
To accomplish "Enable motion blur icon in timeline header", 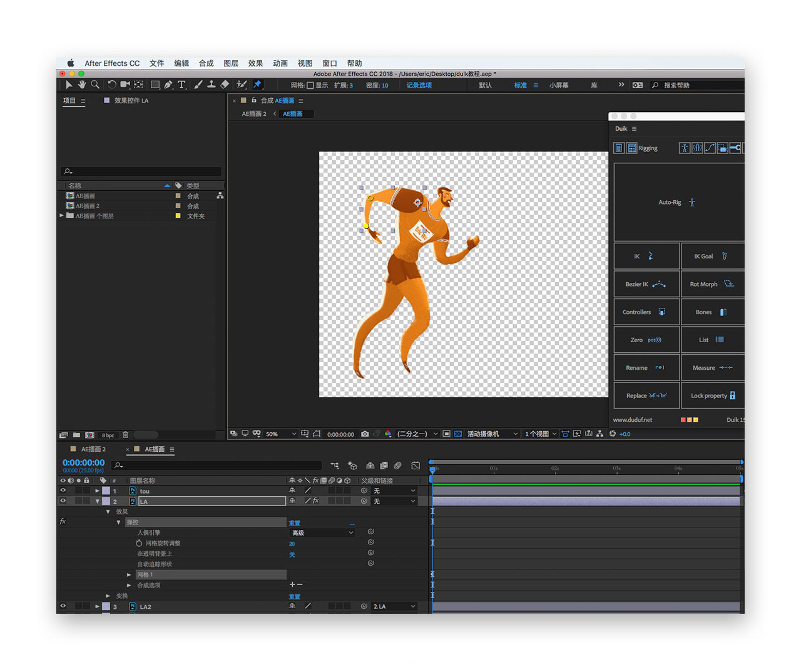I will point(397,466).
